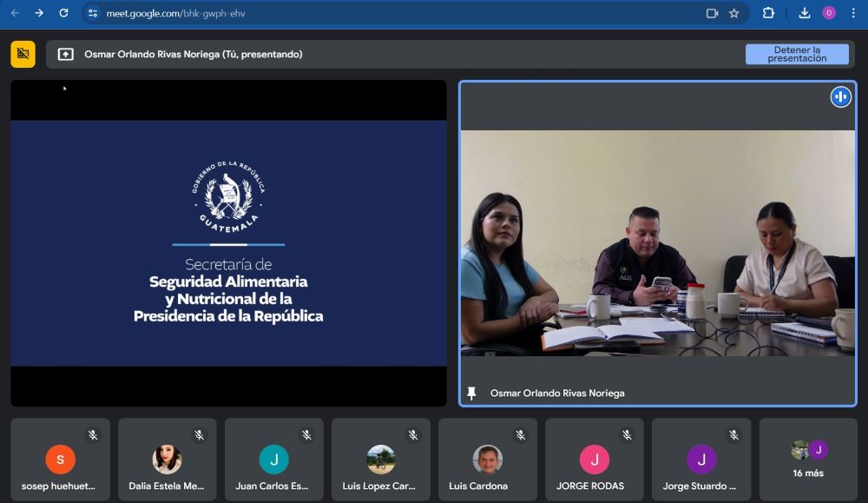Go forward with the browser forward arrow
Viewport: 868px width, 503px height.
[39, 13]
